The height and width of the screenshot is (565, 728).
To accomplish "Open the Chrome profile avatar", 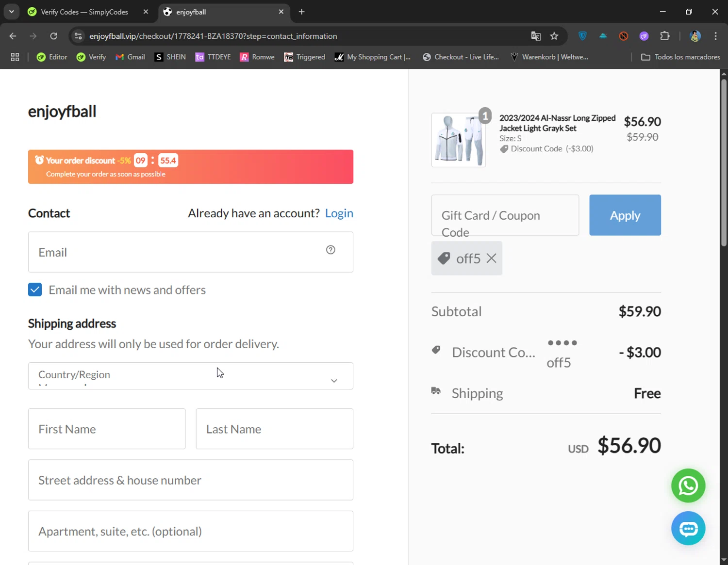I will (695, 36).
